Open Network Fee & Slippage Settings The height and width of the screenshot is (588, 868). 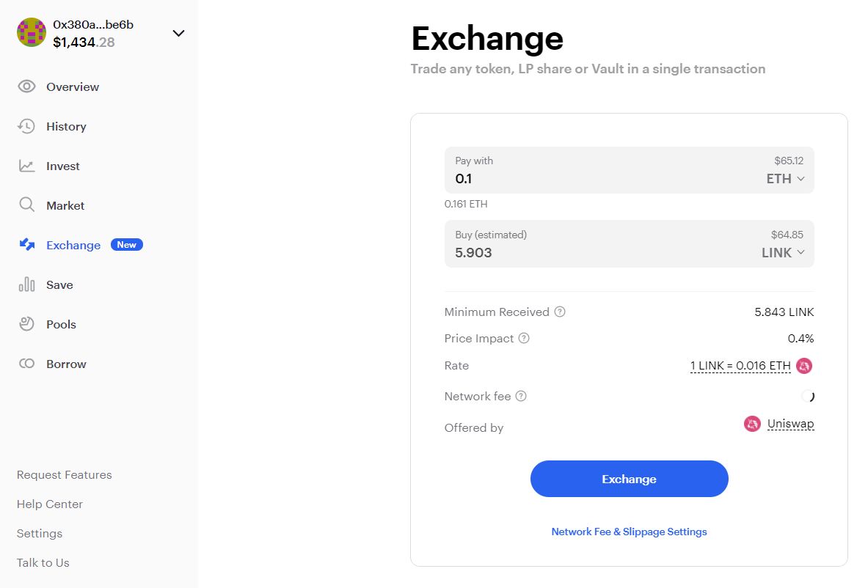click(629, 532)
